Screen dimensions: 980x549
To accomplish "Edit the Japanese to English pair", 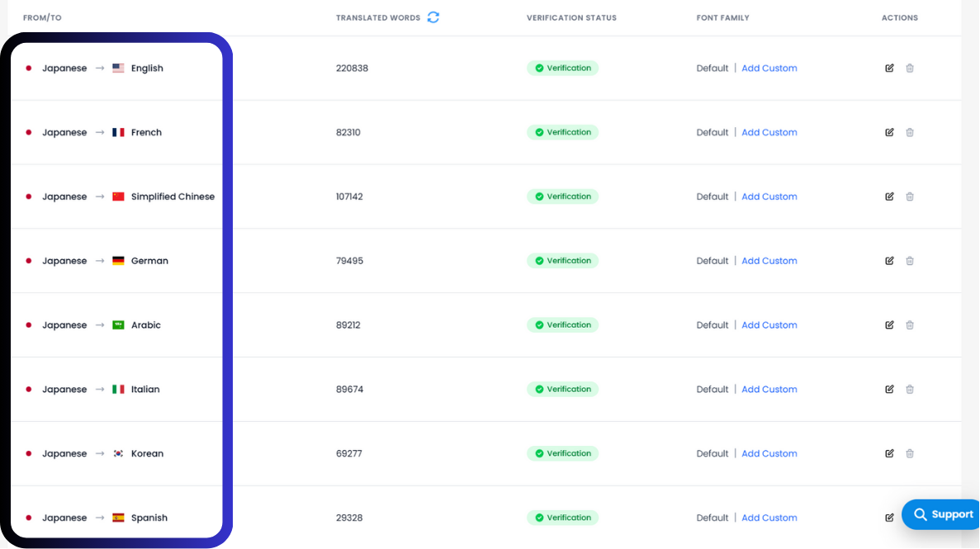I will pos(889,68).
